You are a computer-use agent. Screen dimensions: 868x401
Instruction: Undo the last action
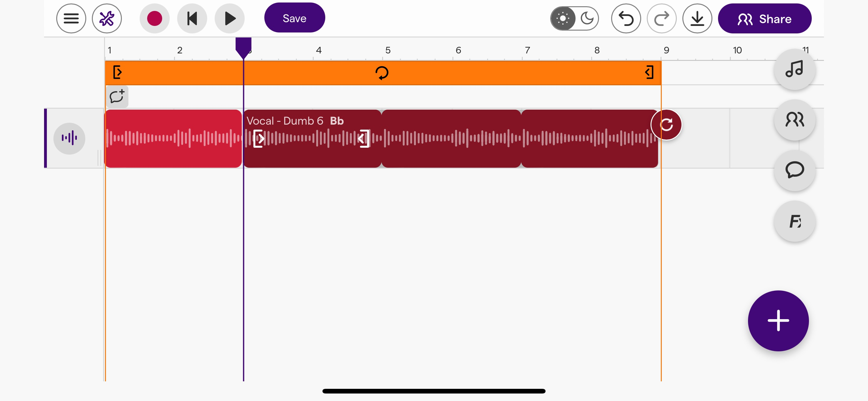coord(626,18)
